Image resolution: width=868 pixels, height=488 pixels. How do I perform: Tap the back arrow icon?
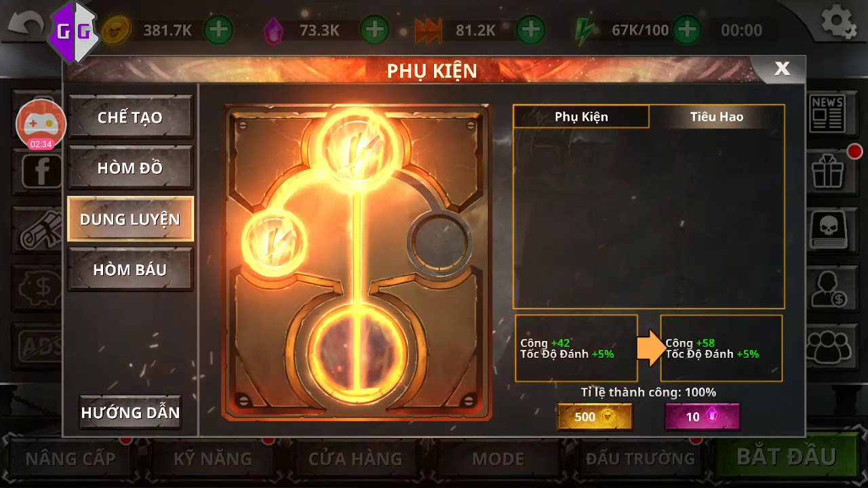pos(25,28)
